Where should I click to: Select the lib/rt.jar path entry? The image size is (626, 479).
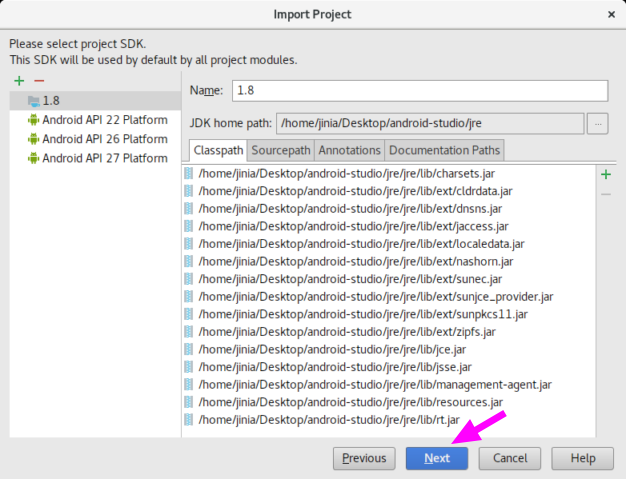(389, 420)
